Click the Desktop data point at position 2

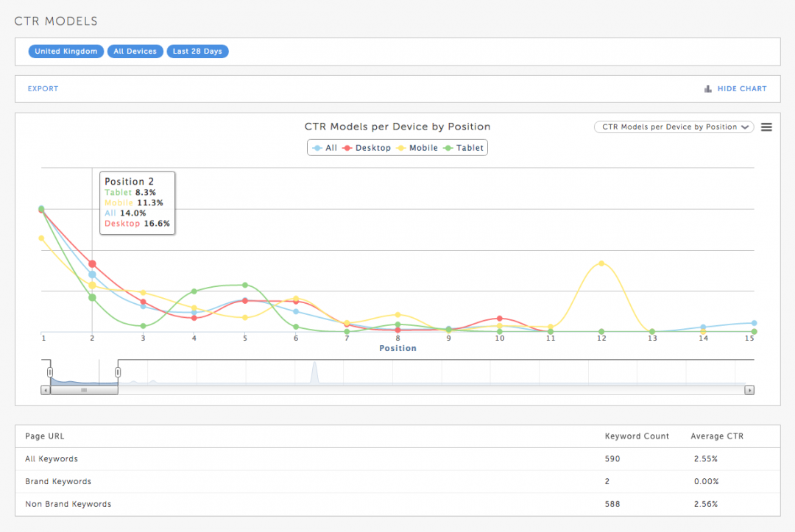coord(92,264)
